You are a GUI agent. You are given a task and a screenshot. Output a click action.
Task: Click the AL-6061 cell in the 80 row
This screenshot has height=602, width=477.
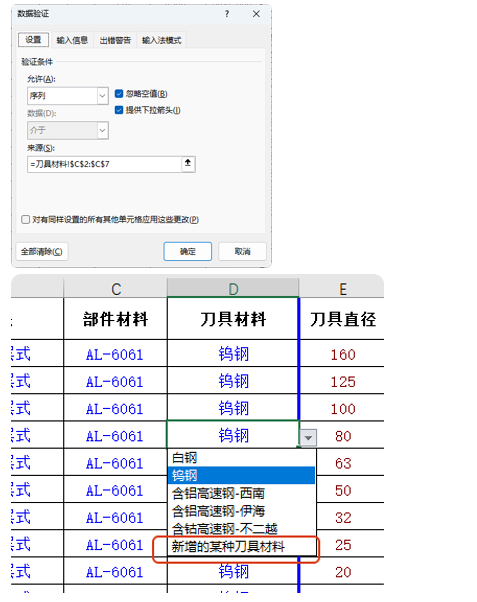116,435
